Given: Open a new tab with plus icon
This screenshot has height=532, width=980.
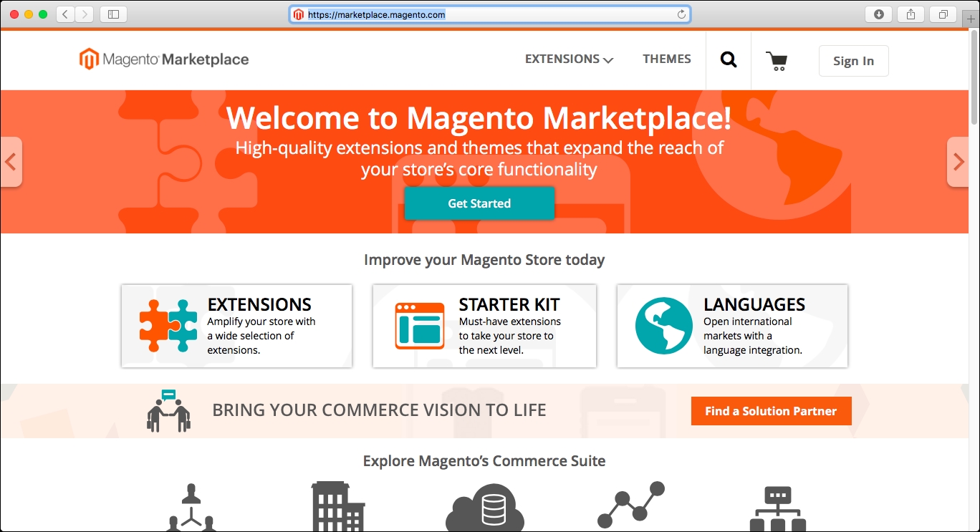Looking at the screenshot, I should coord(971,19).
